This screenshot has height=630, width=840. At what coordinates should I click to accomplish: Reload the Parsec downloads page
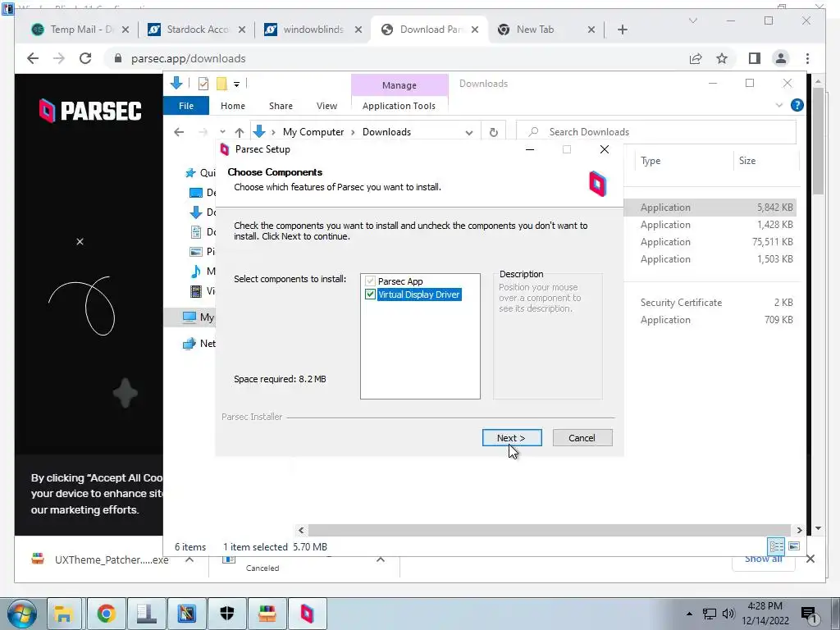click(85, 58)
